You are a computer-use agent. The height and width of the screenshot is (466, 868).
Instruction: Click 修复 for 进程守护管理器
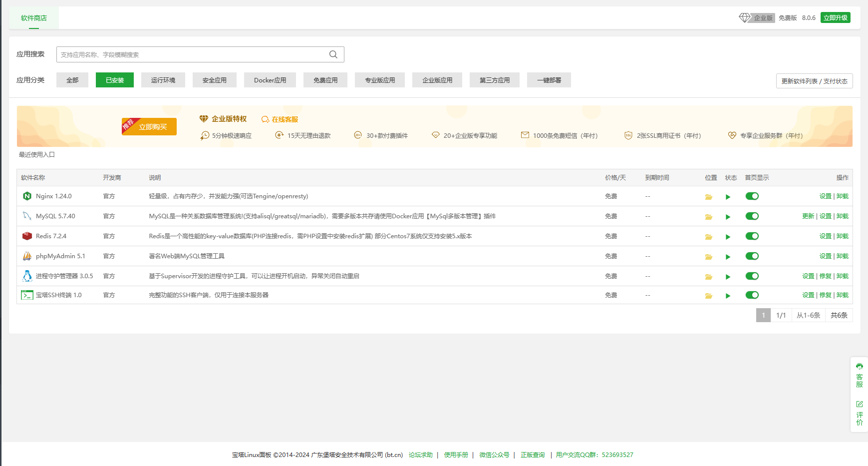[x=825, y=276]
